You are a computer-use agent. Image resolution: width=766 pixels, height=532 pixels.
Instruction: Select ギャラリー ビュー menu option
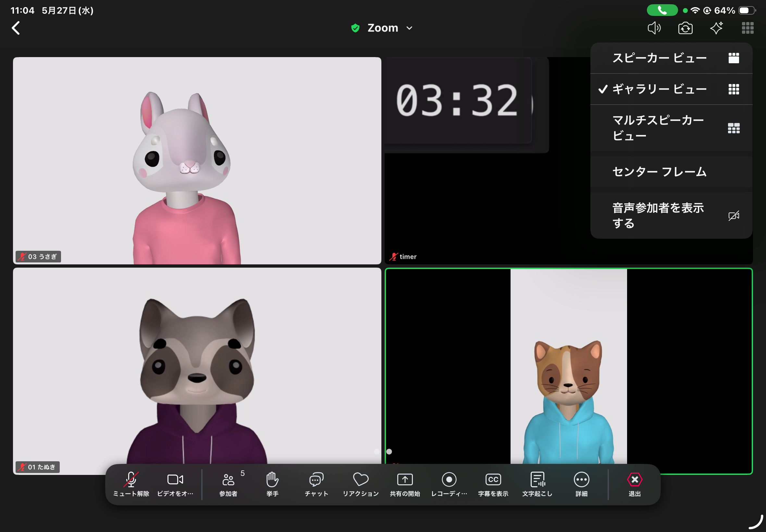point(671,89)
